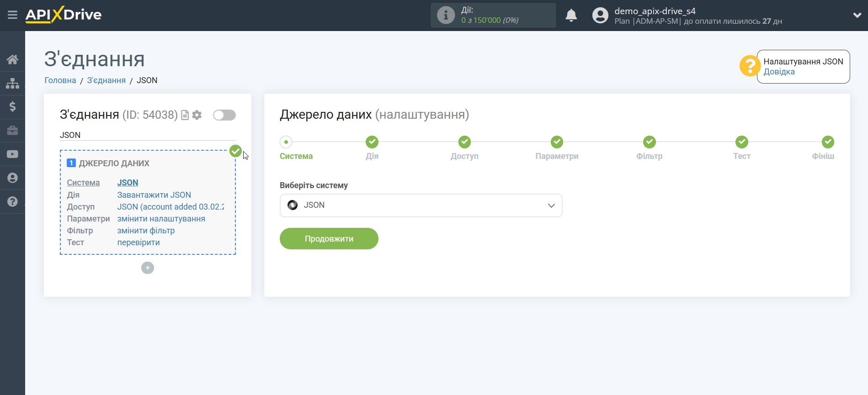The width and height of the screenshot is (868, 395).
Task: Click the ApiX-Drive logo
Action: point(64,15)
